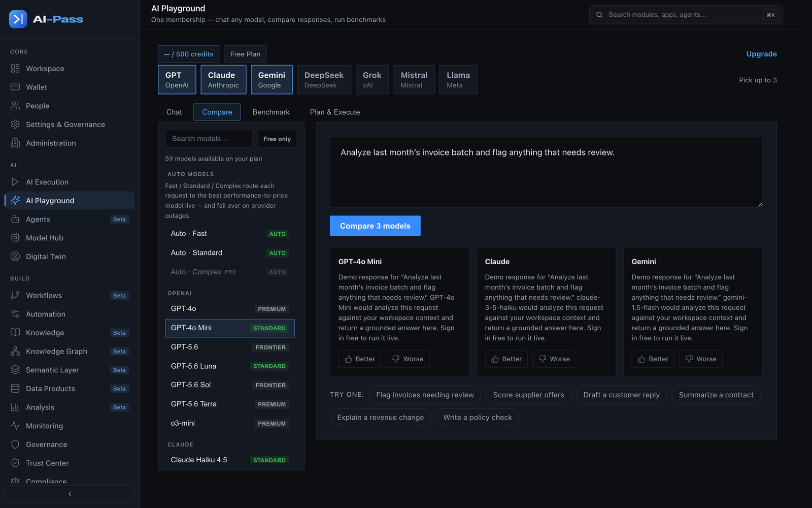Click into the prompt text area
Image resolution: width=812 pixels, height=508 pixels.
point(546,172)
